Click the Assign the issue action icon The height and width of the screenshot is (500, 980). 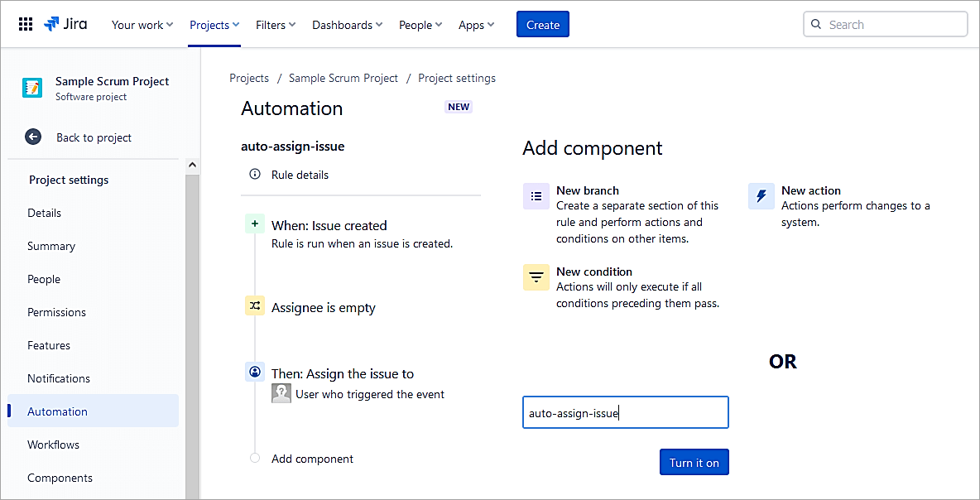(255, 373)
